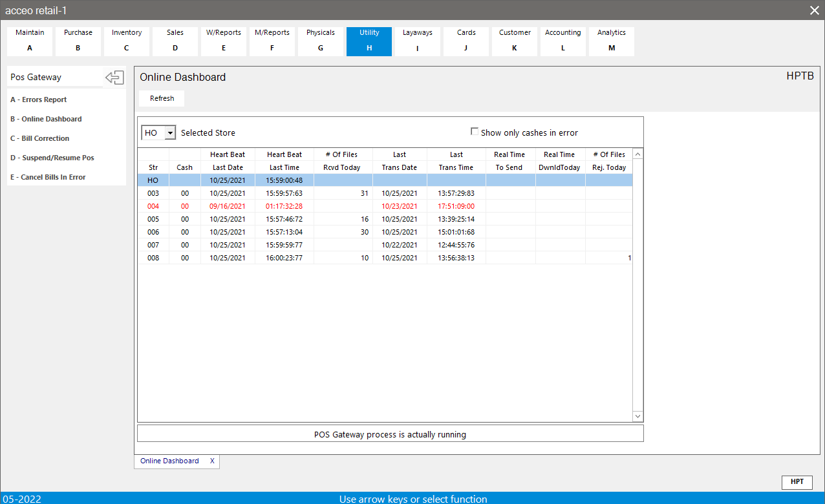This screenshot has height=504, width=825.
Task: Click the Refresh button
Action: click(161, 98)
